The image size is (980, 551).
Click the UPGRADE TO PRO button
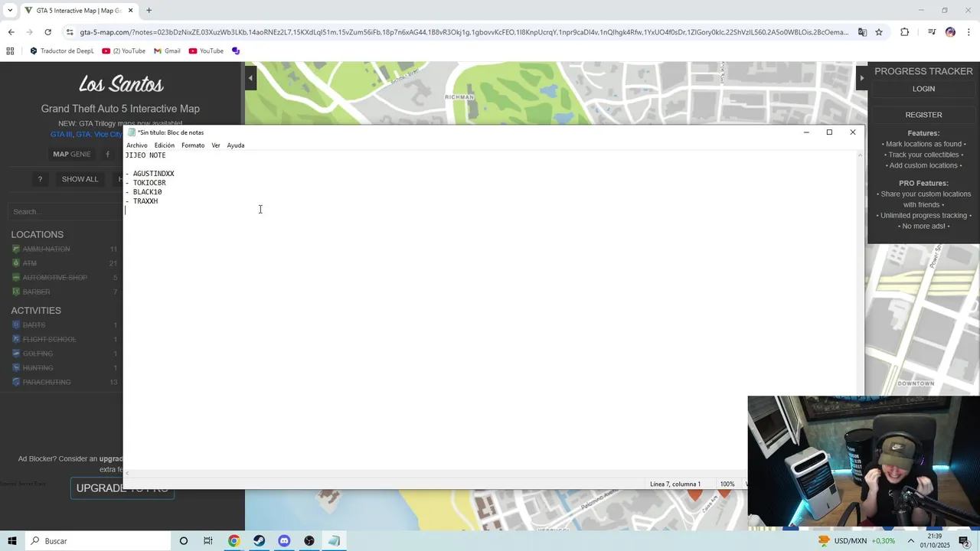point(122,488)
